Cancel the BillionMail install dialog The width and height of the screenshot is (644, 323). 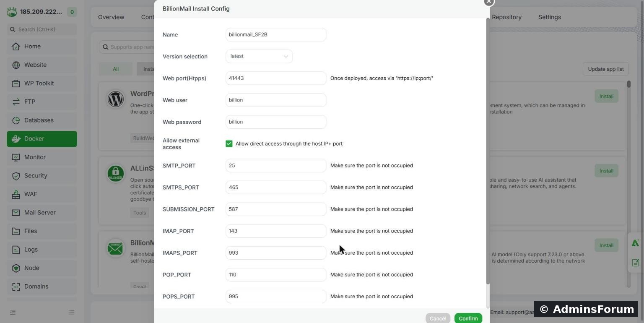coord(438,318)
